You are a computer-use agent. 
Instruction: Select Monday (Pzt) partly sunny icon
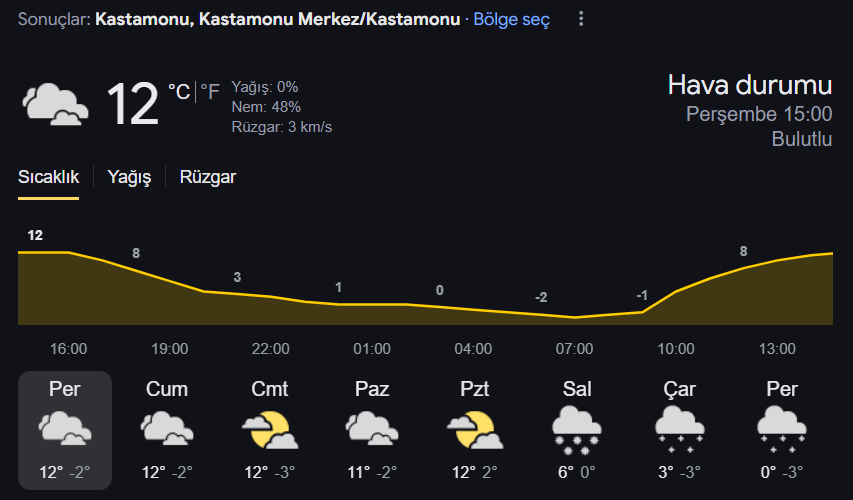click(x=475, y=430)
